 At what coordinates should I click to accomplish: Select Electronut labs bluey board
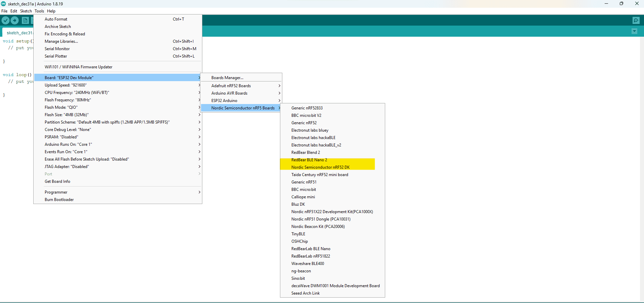click(x=332, y=130)
